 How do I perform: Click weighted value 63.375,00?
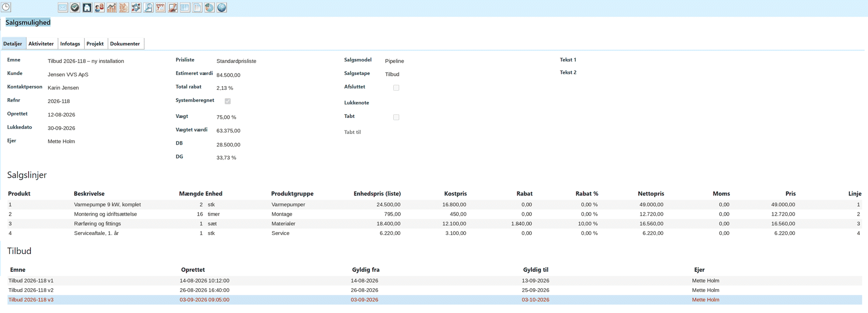pos(228,131)
